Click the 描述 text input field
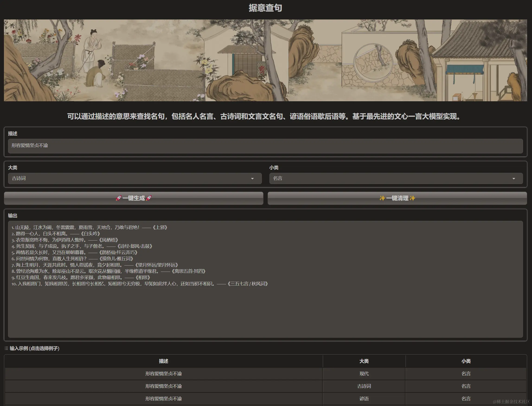 coord(265,146)
